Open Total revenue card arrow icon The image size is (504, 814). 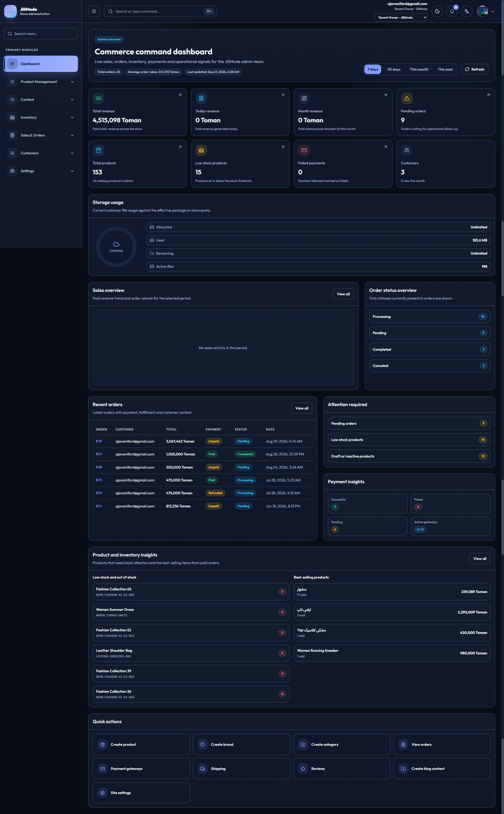(x=180, y=95)
